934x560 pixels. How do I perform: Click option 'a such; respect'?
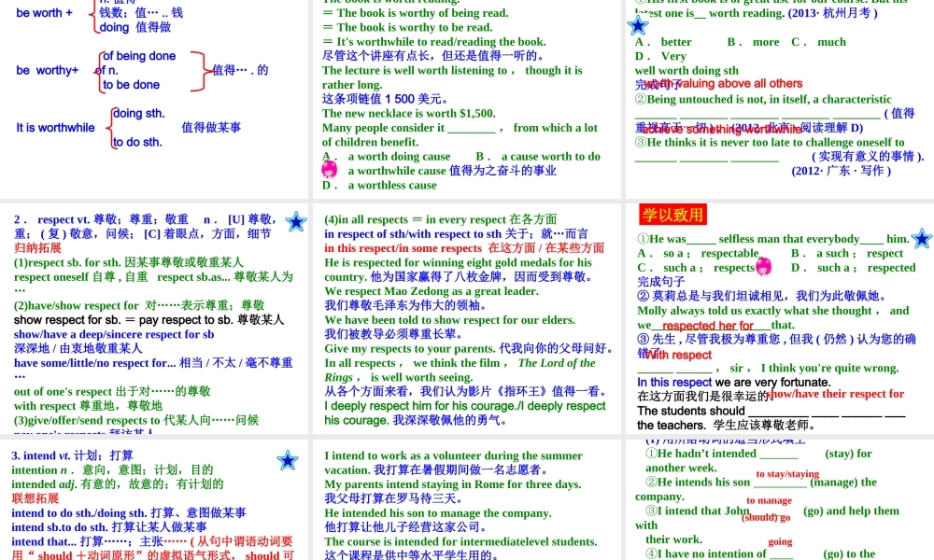pyautogui.click(x=859, y=253)
